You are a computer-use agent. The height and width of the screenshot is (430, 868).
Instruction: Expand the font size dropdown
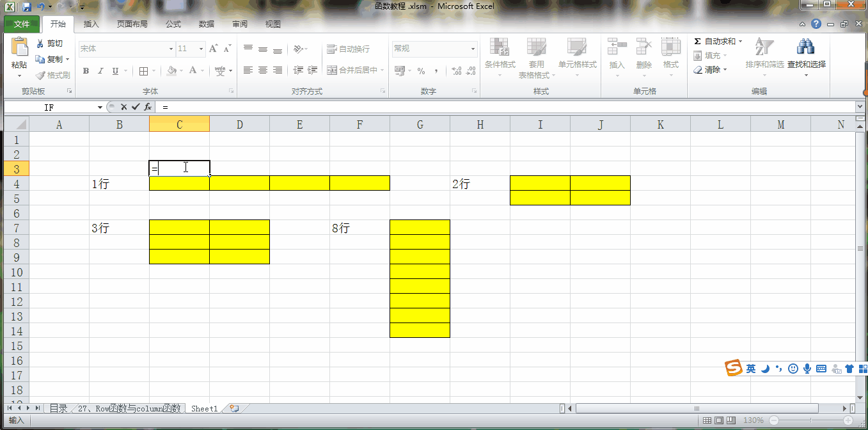tap(201, 49)
